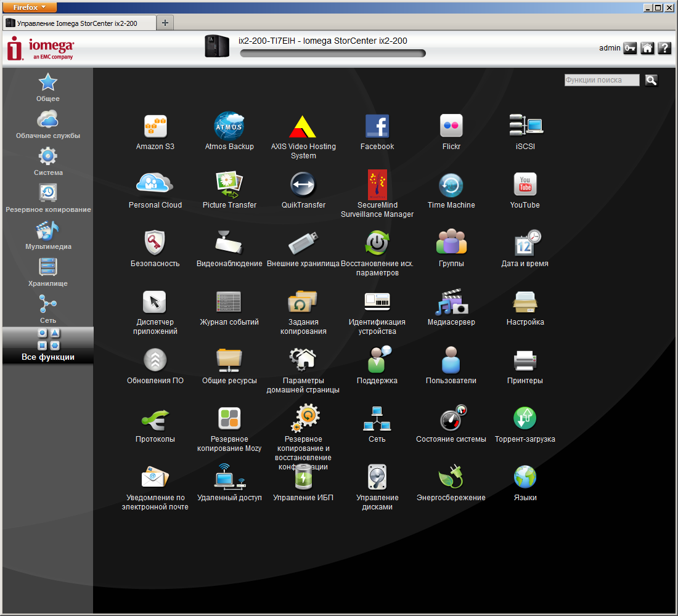Select Система sidebar category
The height and width of the screenshot is (616, 678).
(47, 161)
